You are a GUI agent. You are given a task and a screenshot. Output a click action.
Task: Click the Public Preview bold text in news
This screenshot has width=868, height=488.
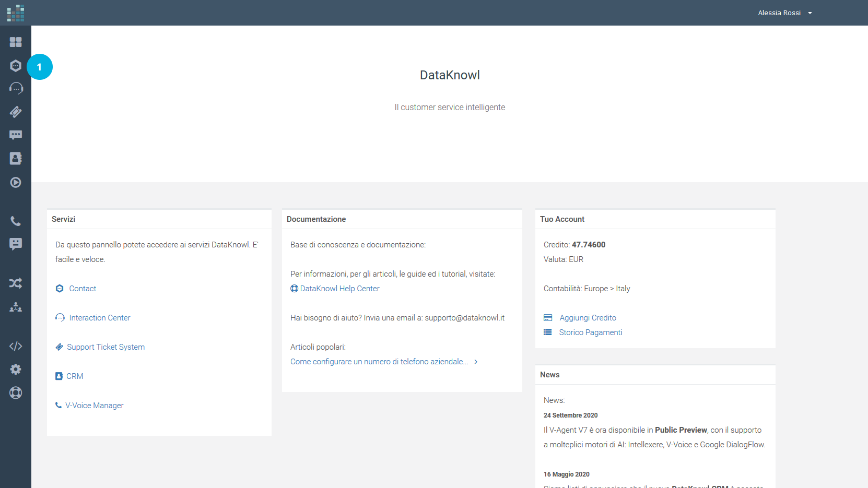(x=681, y=430)
